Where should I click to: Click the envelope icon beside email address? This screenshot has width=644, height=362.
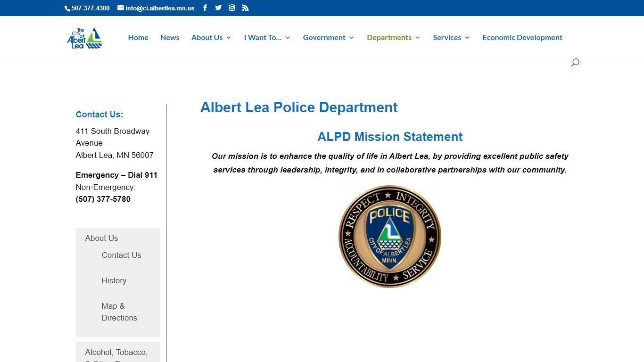click(x=121, y=8)
